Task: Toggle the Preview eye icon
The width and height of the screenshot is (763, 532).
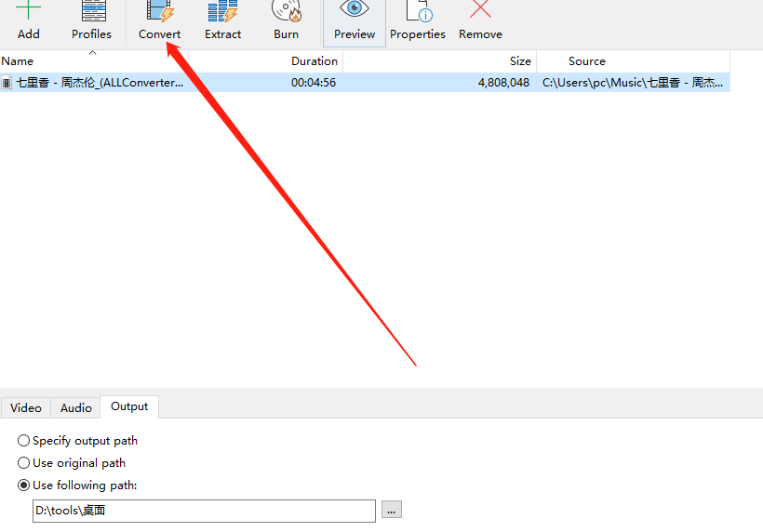Action: (355, 8)
